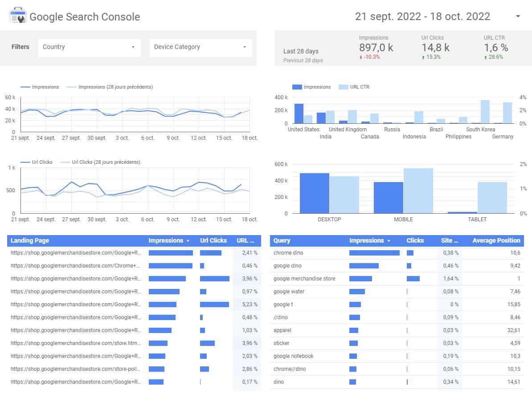
Task: Sort the Query table by Clicks column
Action: click(x=415, y=240)
